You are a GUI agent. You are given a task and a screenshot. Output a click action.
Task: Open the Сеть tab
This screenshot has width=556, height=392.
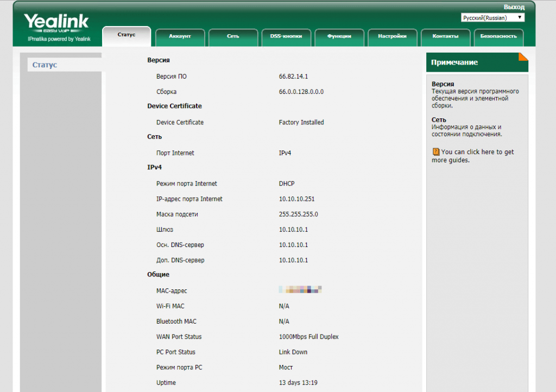(x=233, y=36)
